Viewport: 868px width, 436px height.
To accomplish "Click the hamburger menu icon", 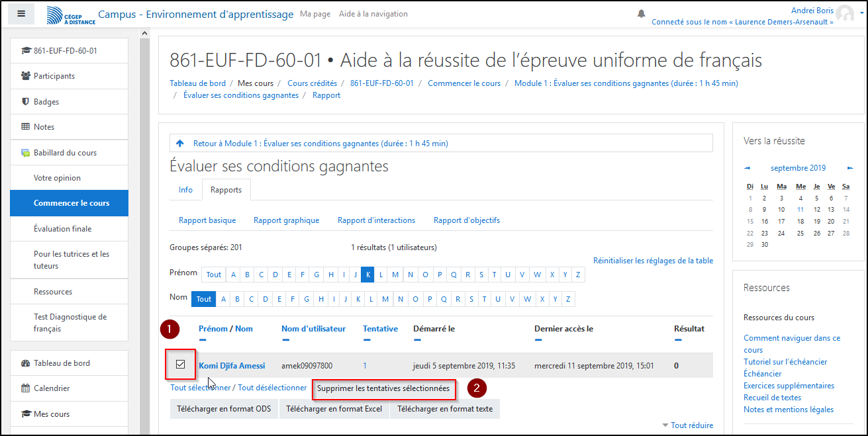I will tap(21, 13).
